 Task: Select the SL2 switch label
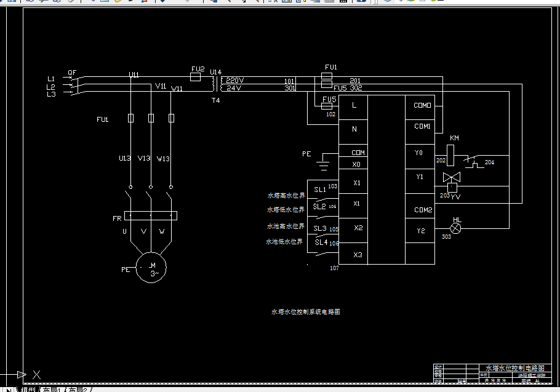pos(319,206)
